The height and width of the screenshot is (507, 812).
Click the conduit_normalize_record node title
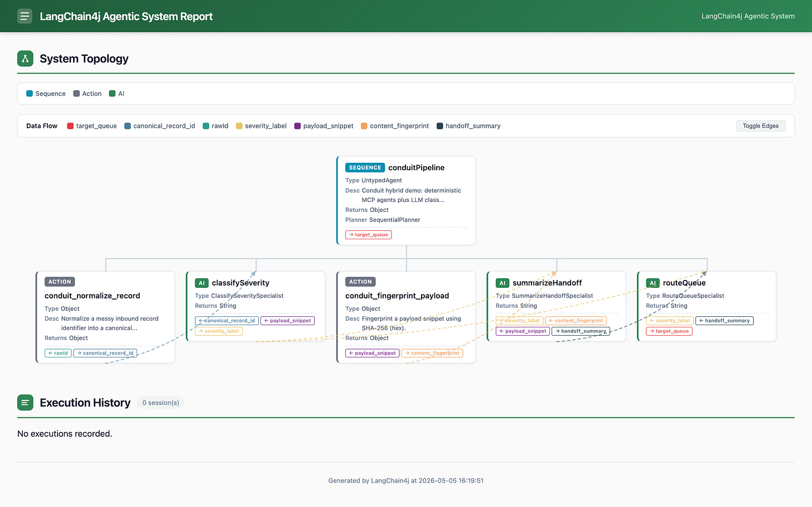point(92,296)
